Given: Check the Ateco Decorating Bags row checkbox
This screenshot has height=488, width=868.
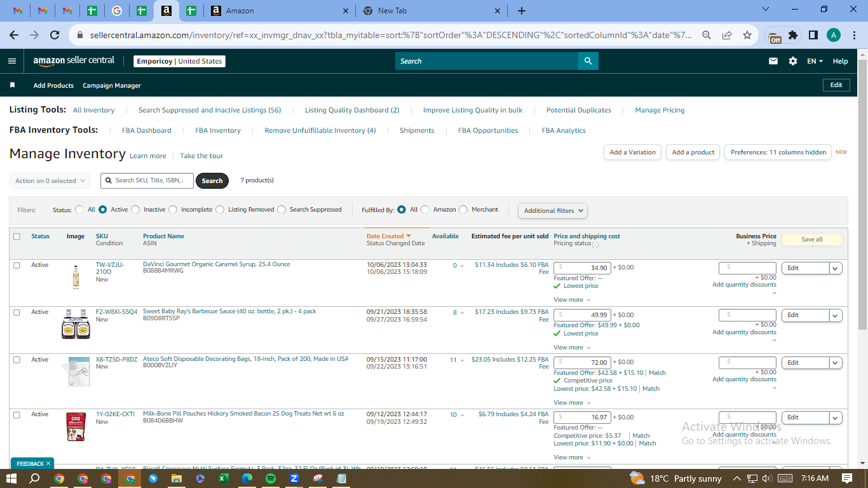Looking at the screenshot, I should coord(17,360).
